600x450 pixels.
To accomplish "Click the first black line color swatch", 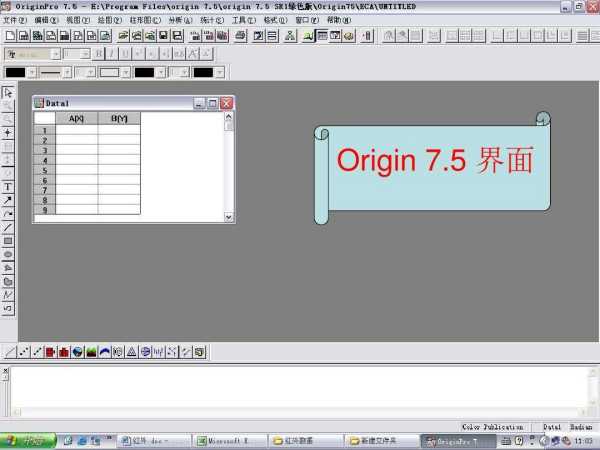I will 16,72.
